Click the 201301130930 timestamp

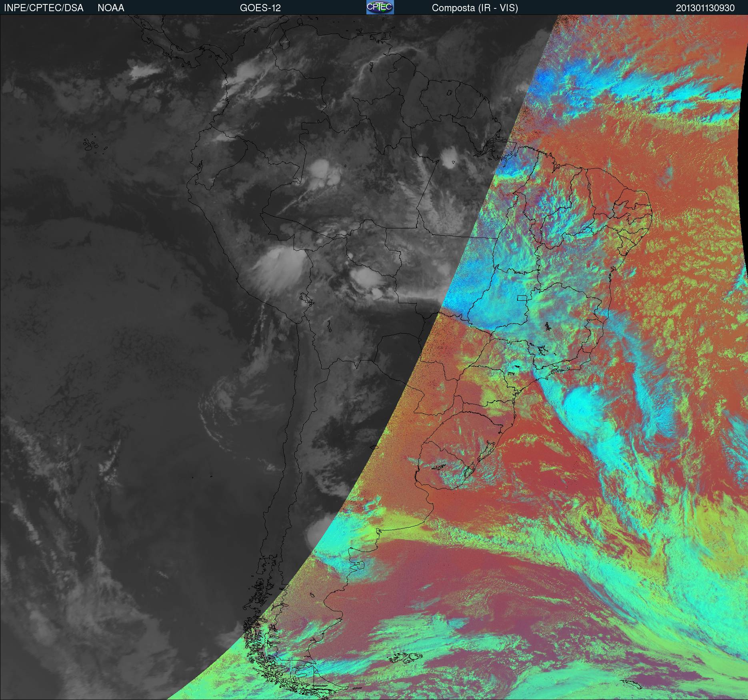coord(705,8)
